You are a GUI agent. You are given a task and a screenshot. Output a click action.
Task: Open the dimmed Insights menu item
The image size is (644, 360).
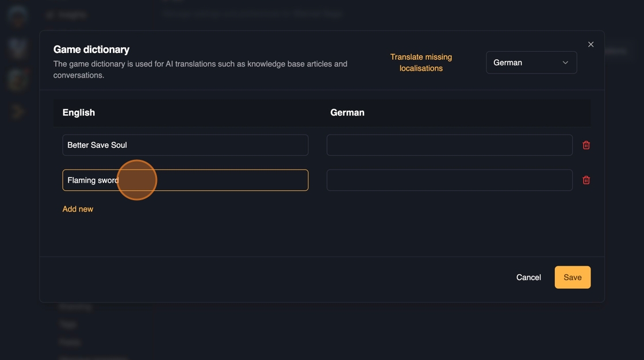tap(72, 15)
